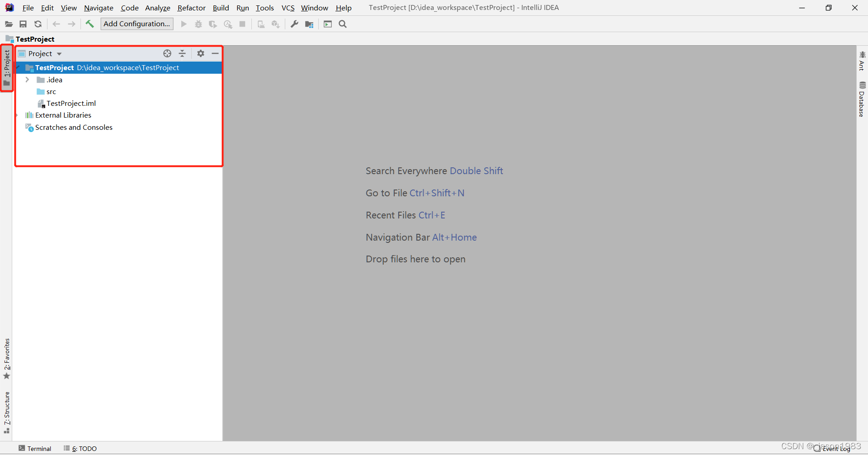
Task: Click the Stop square icon
Action: tap(242, 24)
